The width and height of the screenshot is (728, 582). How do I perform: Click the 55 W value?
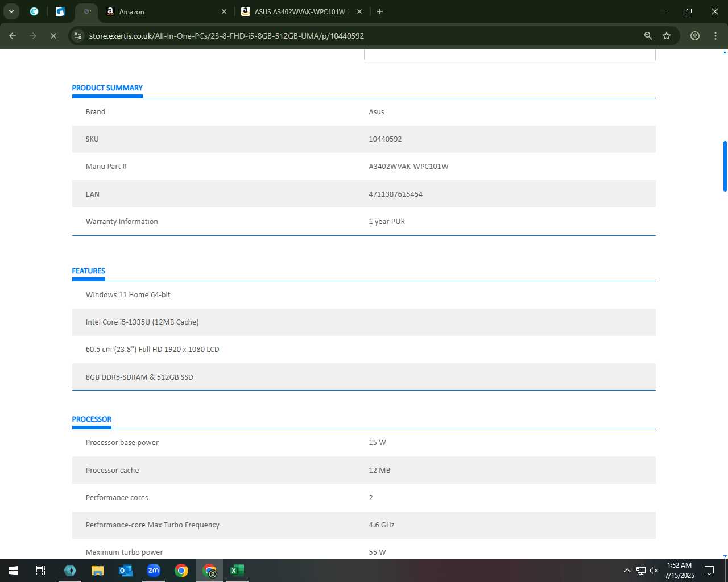(x=377, y=552)
